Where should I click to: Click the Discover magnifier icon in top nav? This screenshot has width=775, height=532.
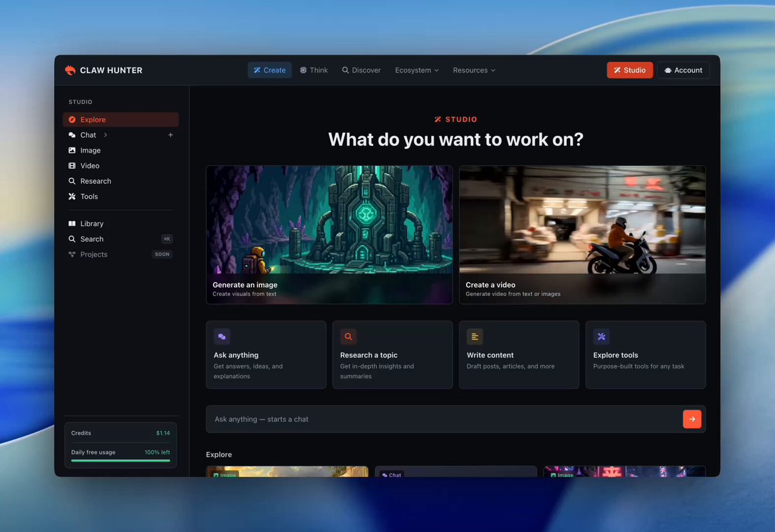coord(346,70)
